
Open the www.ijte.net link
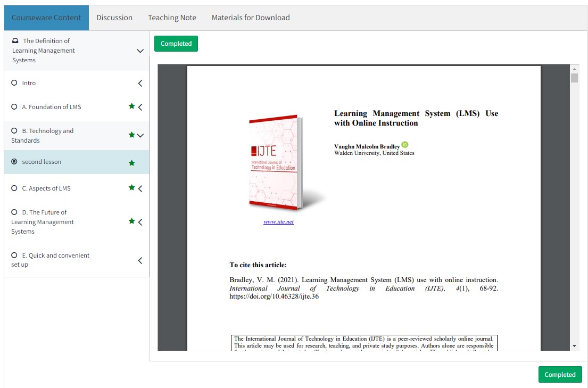(x=278, y=222)
